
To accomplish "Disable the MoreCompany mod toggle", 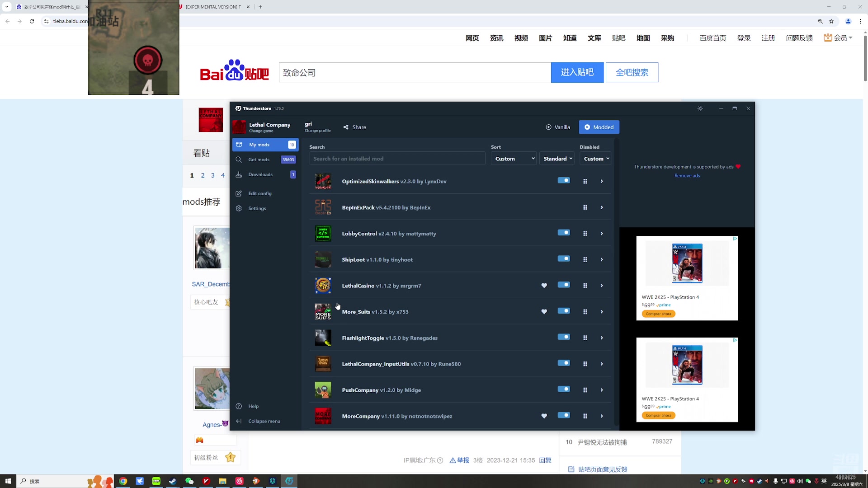I will 563,415.
